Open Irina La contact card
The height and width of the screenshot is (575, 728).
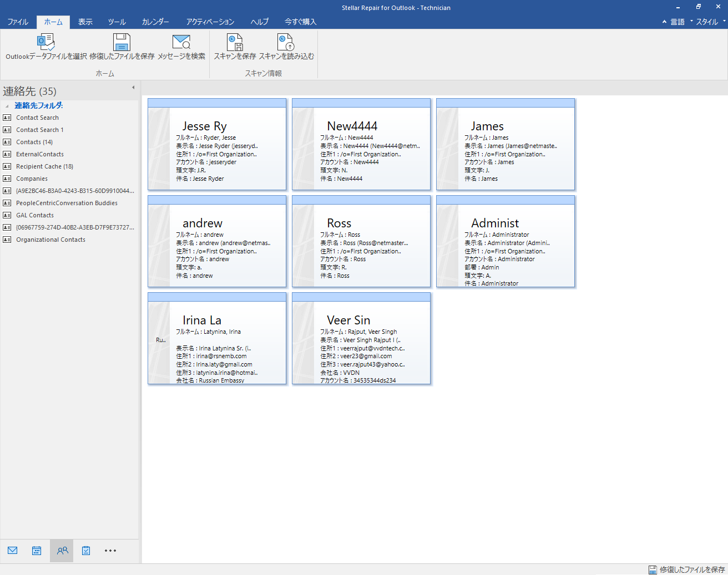[217, 338]
